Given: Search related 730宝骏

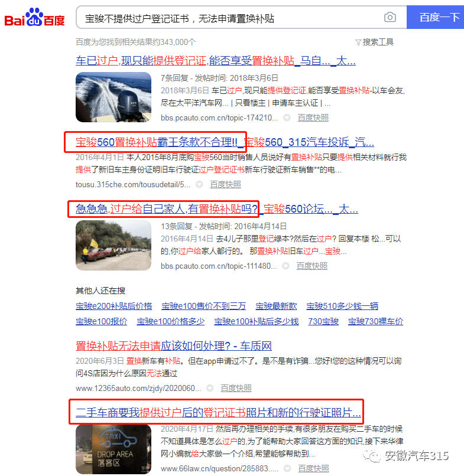Looking at the screenshot, I should pyautogui.click(x=323, y=321).
